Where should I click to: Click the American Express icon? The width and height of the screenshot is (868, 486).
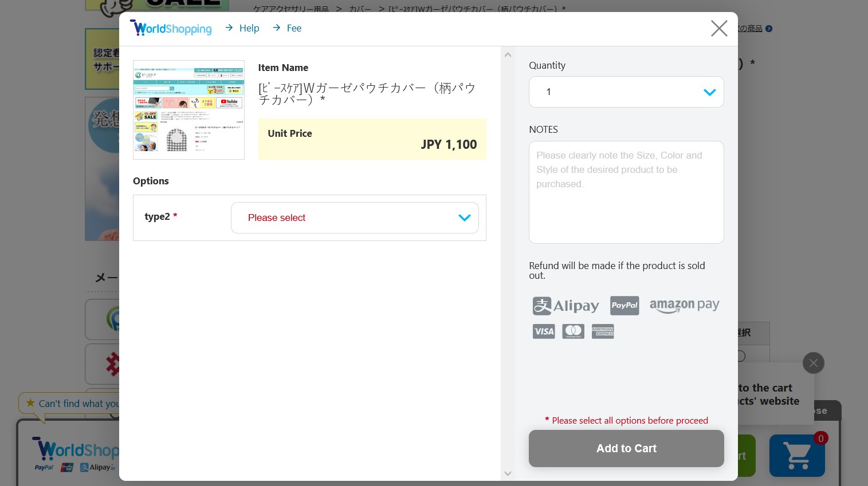click(x=603, y=331)
